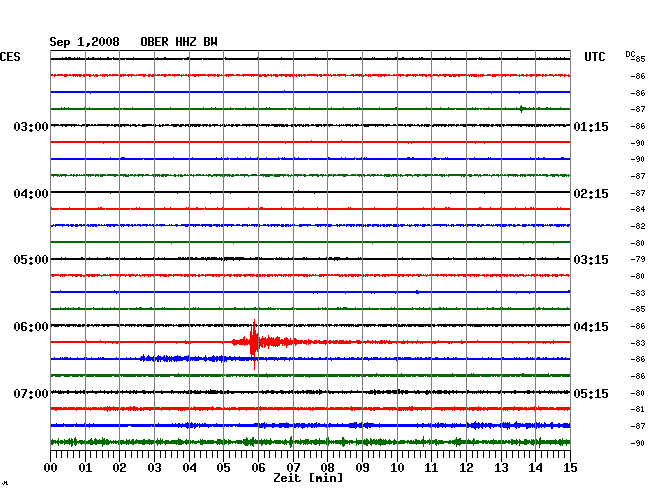650x494 pixels.
Task: Select the "01:15" UTC time label
Action: pos(591,126)
